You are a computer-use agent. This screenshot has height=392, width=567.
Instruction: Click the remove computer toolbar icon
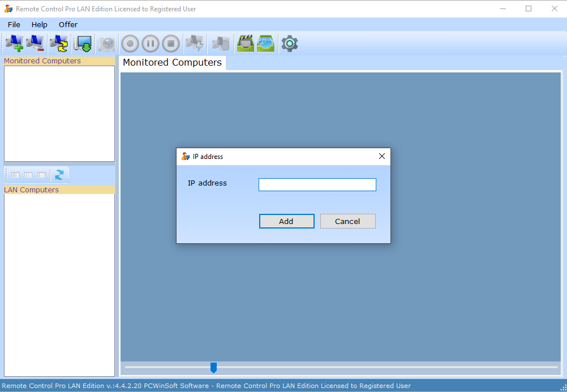(x=35, y=44)
